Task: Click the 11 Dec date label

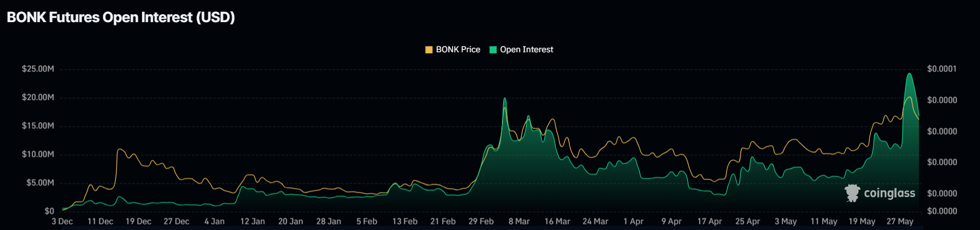Action: [x=100, y=221]
